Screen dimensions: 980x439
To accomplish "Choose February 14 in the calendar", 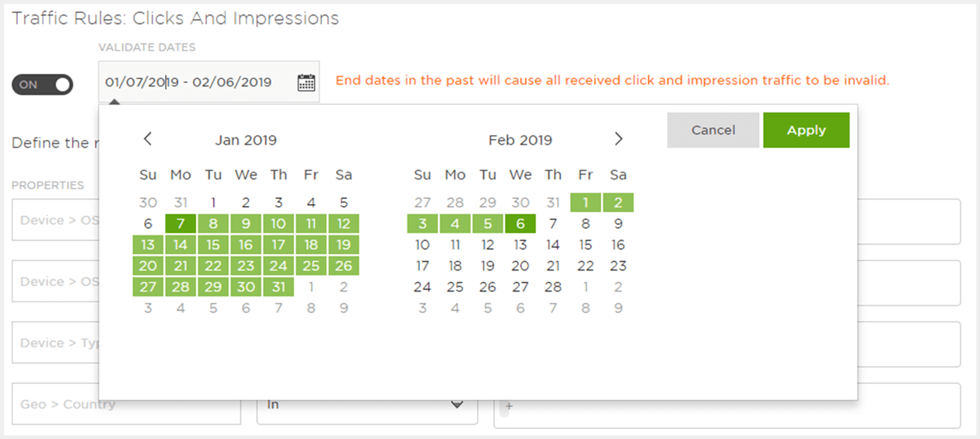I will (x=553, y=245).
